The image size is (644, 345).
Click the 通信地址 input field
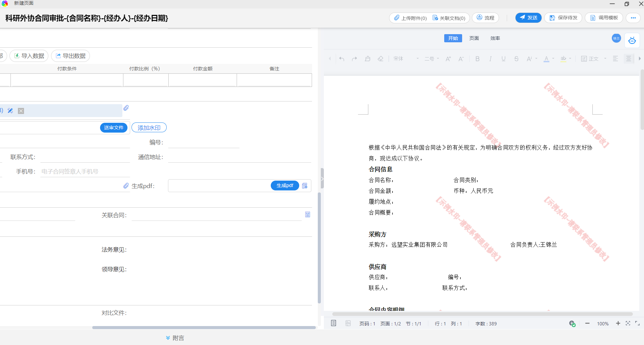pyautogui.click(x=239, y=157)
